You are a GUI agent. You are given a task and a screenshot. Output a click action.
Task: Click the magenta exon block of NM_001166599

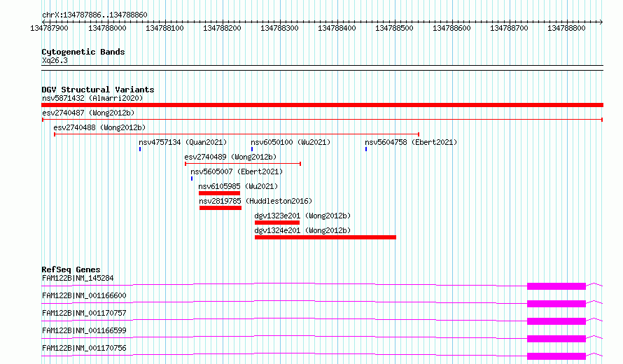pos(556,339)
